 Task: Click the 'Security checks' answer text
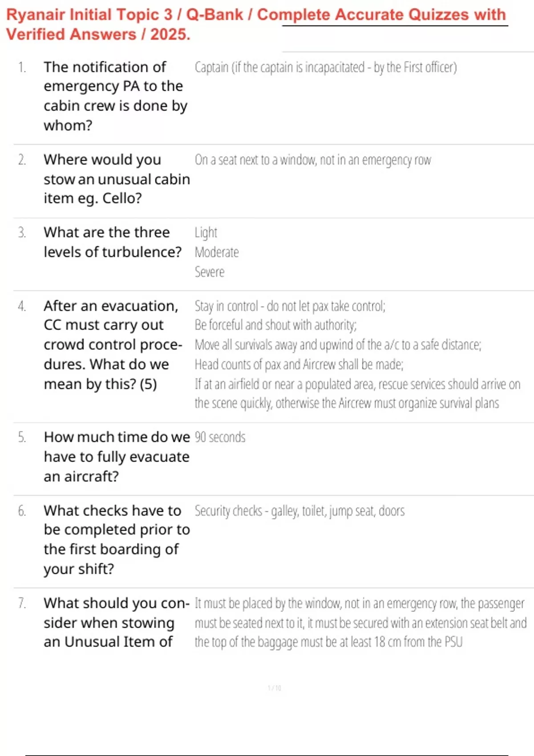pyautogui.click(x=299, y=511)
